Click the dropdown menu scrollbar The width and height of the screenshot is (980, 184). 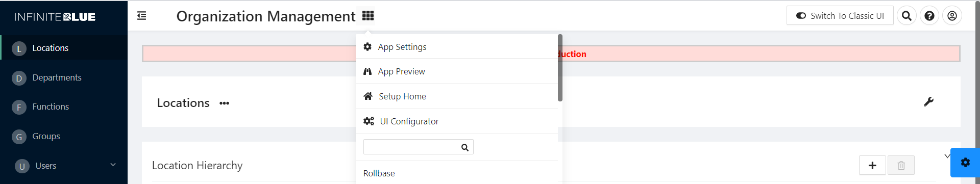point(560,68)
